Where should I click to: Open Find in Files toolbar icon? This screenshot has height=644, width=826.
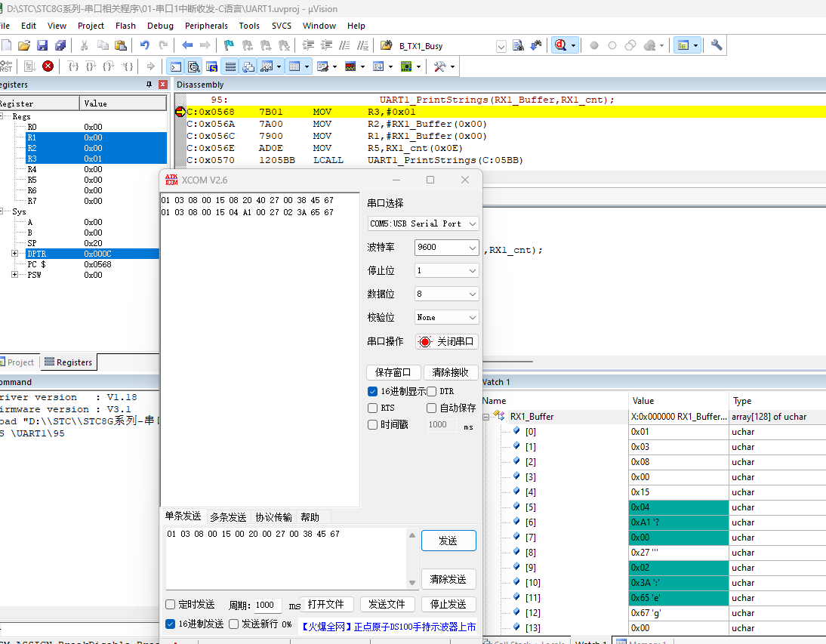tap(518, 46)
